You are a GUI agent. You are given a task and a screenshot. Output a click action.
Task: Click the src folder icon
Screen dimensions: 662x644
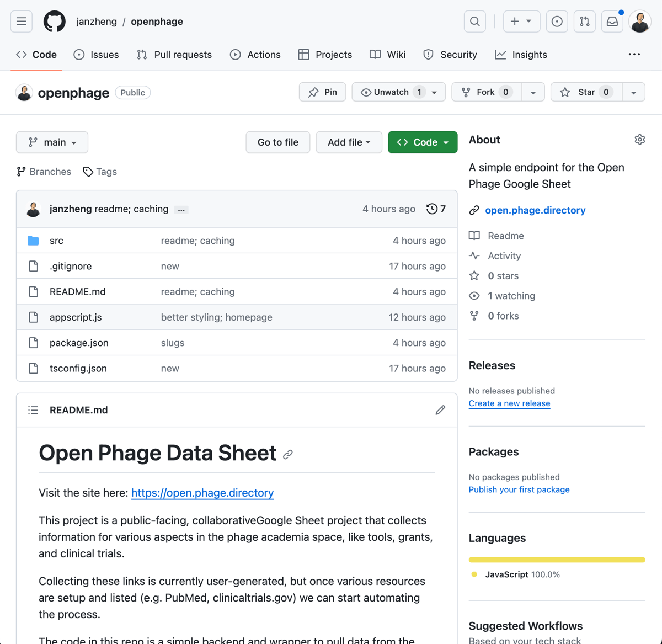(33, 241)
